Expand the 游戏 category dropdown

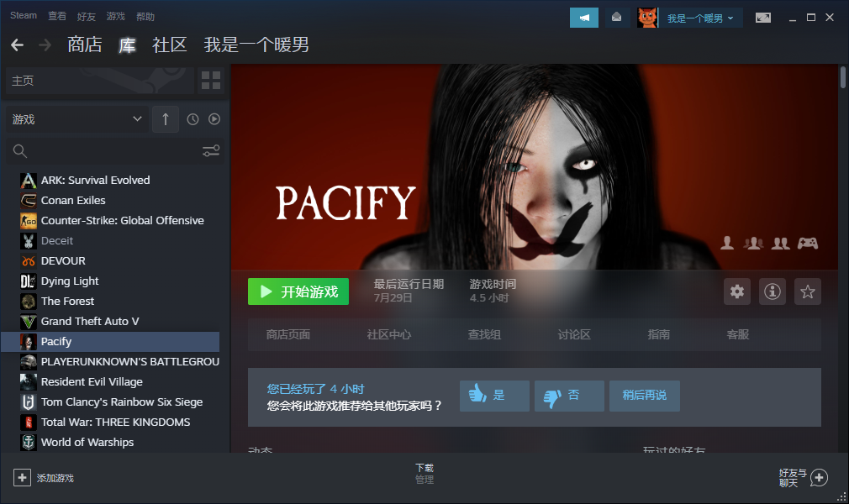(x=76, y=119)
